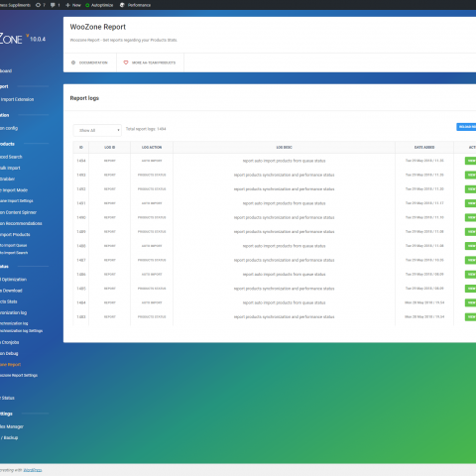Image resolution: width=476 pixels, height=476 pixels.
Task: Click View button for log 1485
Action: pyautogui.click(x=471, y=289)
